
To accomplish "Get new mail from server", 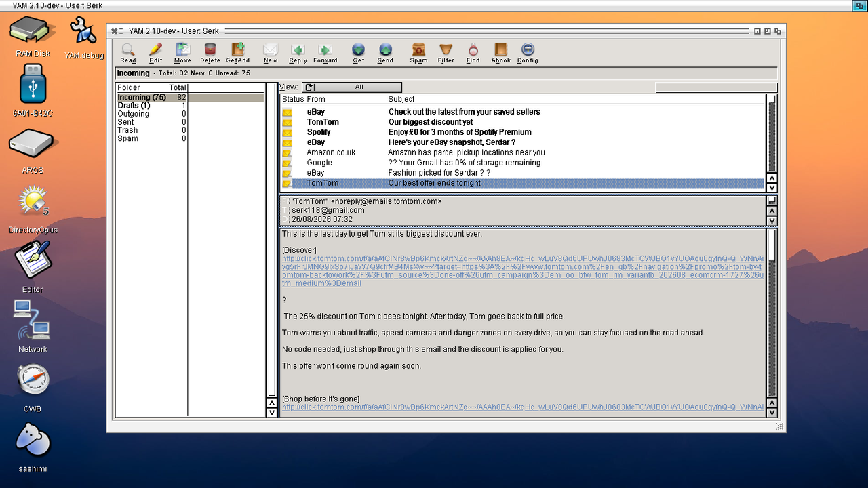I will (358, 53).
